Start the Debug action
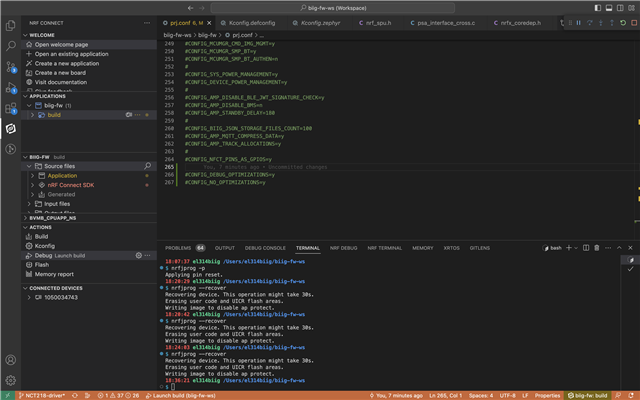The image size is (640, 400). click(x=43, y=256)
